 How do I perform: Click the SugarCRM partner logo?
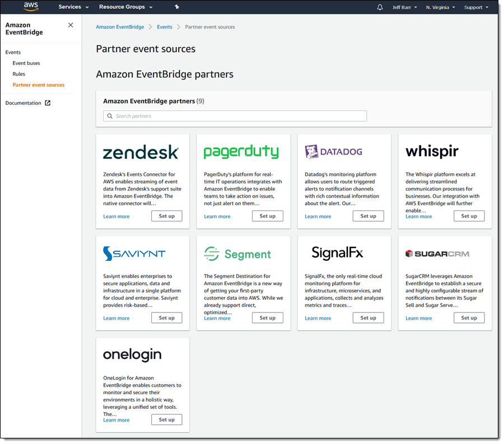point(437,254)
